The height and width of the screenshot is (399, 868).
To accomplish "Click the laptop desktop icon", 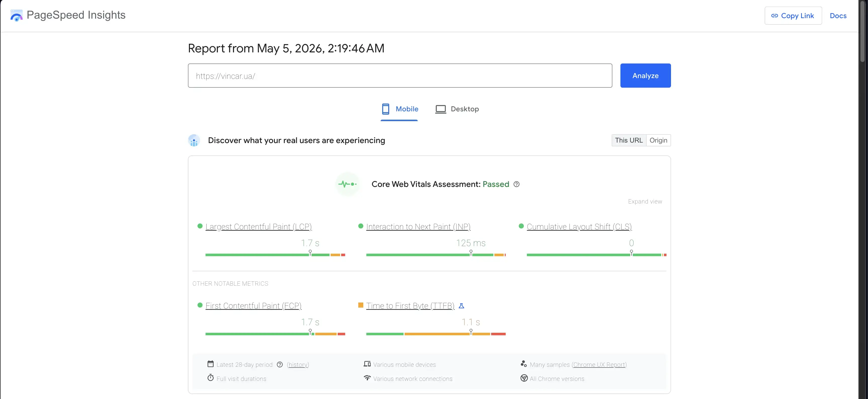I will tap(440, 109).
